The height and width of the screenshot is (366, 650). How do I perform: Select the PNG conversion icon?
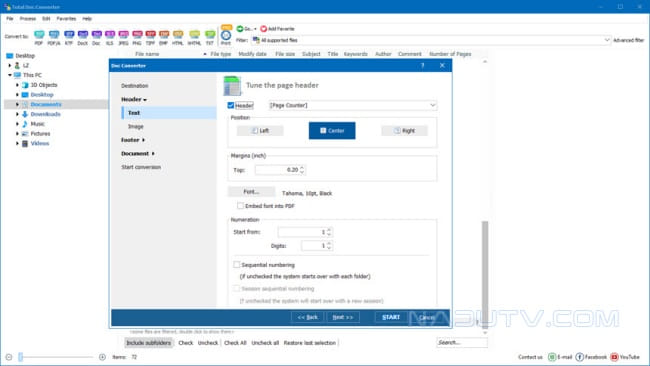click(x=137, y=37)
